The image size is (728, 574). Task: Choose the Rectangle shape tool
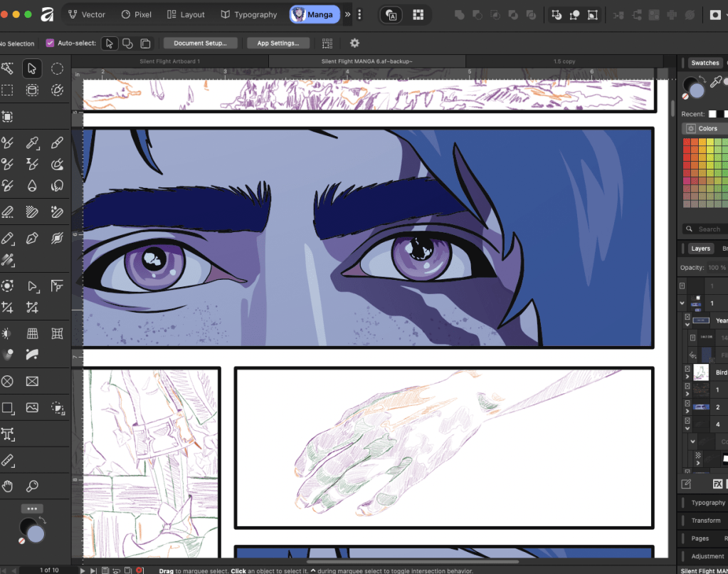click(7, 408)
